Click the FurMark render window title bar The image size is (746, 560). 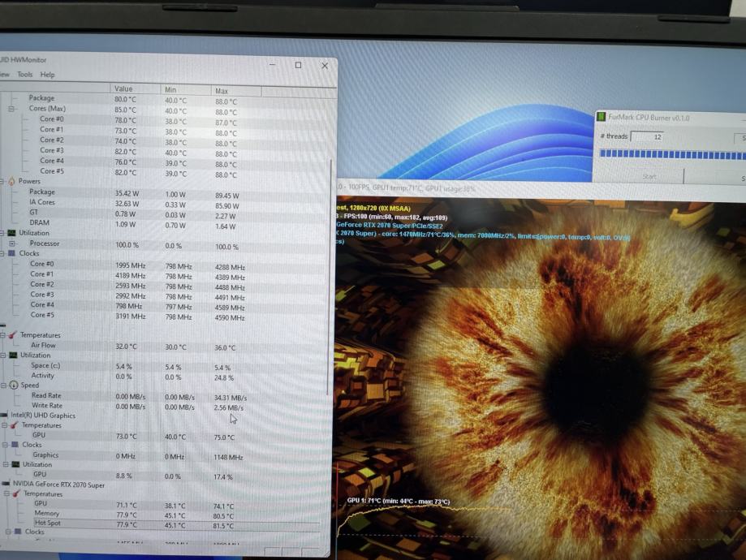tap(541, 188)
